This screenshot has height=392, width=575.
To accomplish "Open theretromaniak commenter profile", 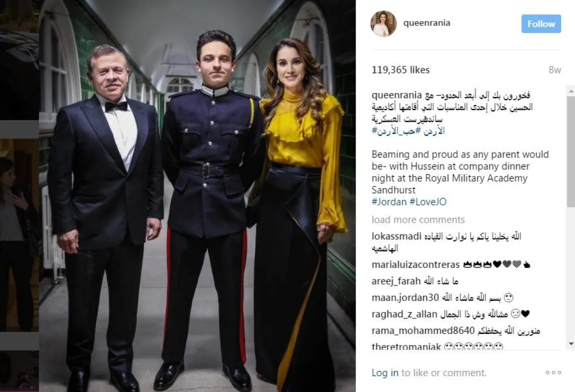I will 406,346.
